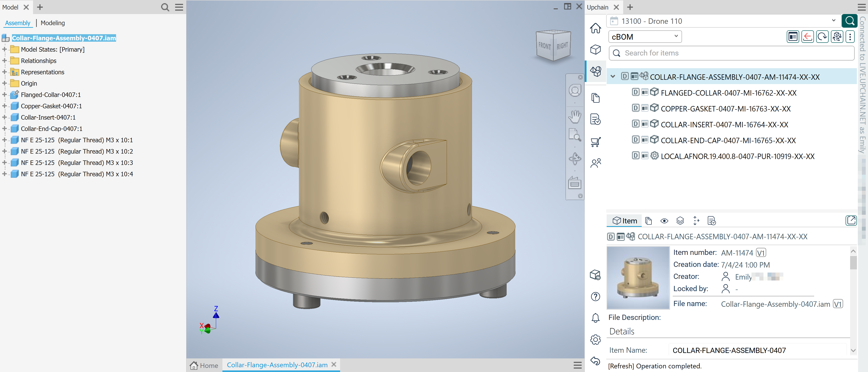The image size is (868, 372).
Task: Click the green search button beside project selector
Action: click(x=849, y=21)
